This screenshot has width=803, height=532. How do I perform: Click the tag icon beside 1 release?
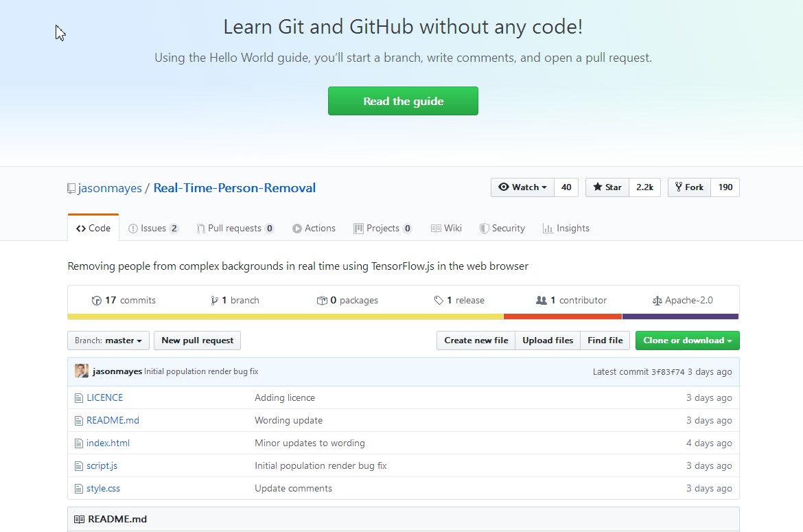coord(439,301)
